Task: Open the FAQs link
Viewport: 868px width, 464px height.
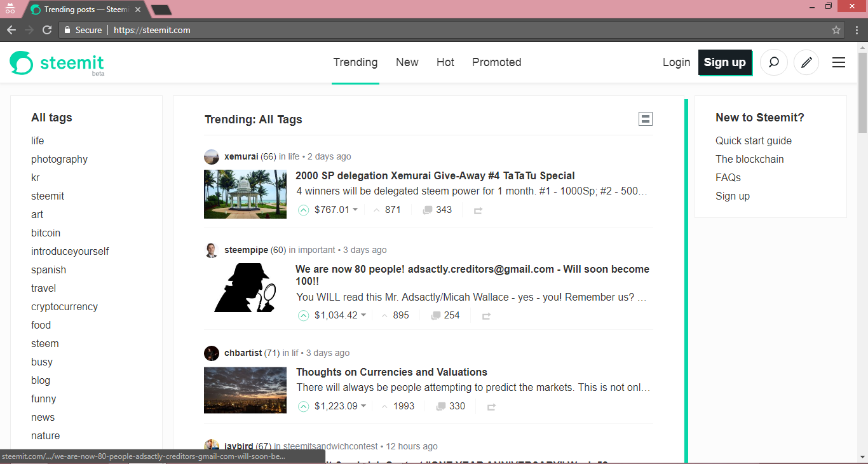Action: pyautogui.click(x=728, y=177)
